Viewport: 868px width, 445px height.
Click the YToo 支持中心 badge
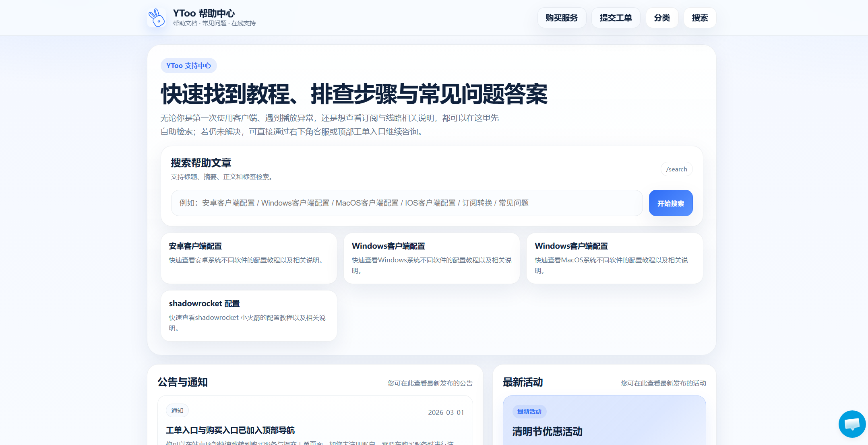188,66
